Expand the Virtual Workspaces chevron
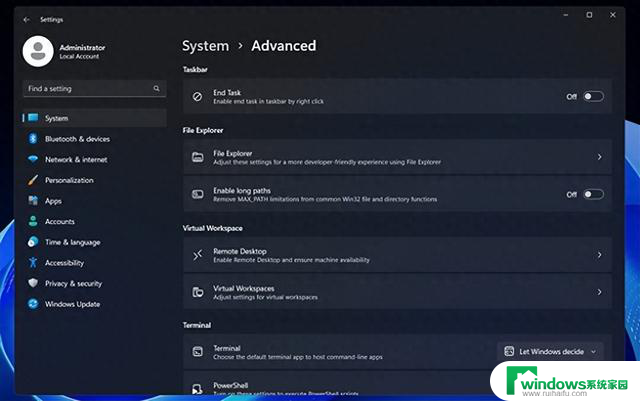The height and width of the screenshot is (401, 640). click(599, 292)
